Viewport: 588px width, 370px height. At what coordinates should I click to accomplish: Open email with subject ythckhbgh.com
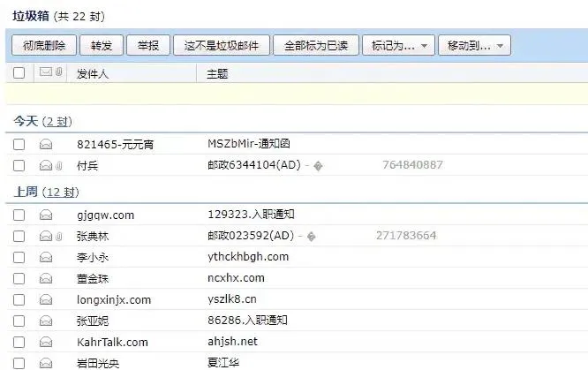248,257
